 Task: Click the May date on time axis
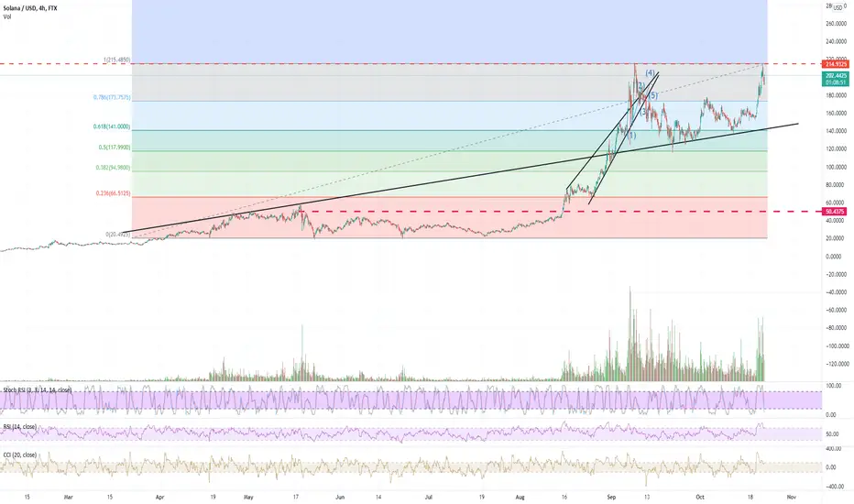[248, 497]
